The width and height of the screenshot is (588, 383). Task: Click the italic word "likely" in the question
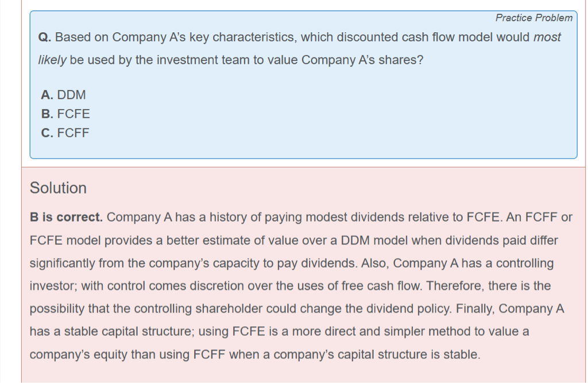tap(53, 60)
